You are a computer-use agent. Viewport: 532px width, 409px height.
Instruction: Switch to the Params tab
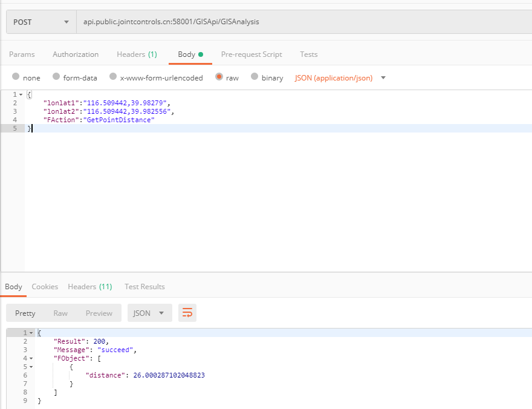pyautogui.click(x=22, y=54)
